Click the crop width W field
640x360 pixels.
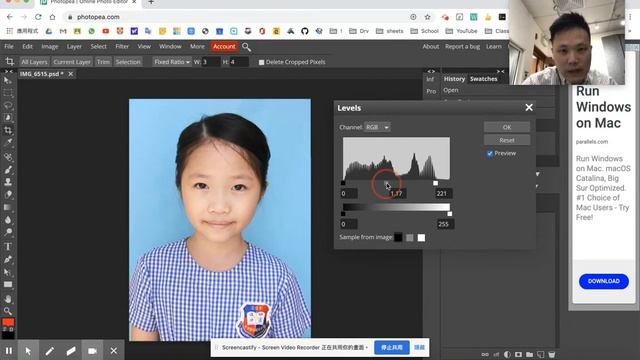211,62
